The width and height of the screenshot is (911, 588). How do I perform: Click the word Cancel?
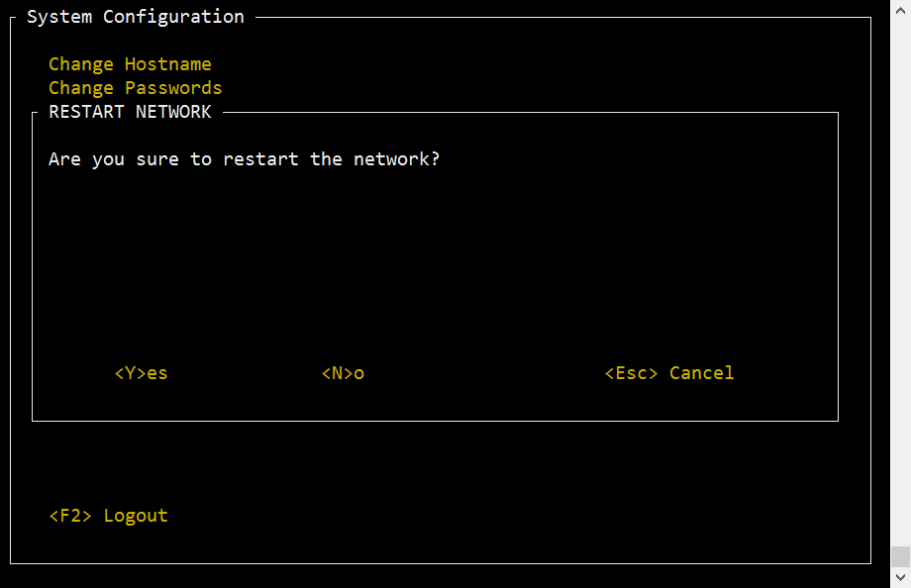pos(702,373)
